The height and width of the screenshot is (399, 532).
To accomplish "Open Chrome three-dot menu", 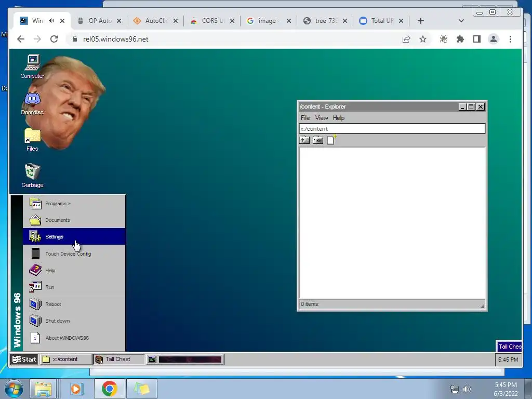I will pos(510,39).
